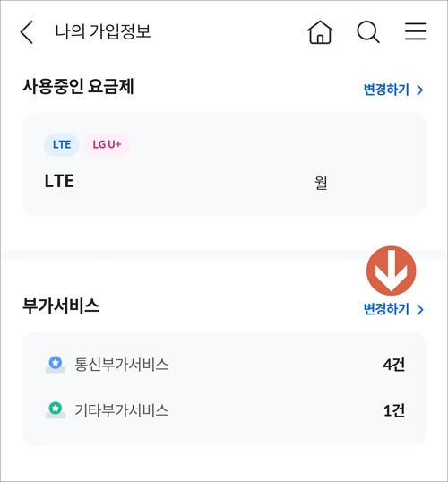This screenshot has width=448, height=482.
Task: Open the hamburger menu icon
Action: (x=416, y=31)
